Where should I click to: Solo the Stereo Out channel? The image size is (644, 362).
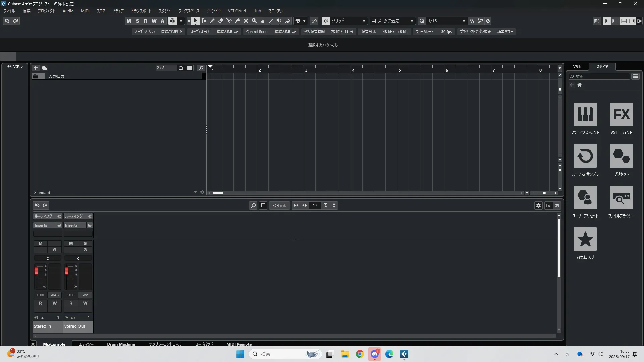point(85,244)
